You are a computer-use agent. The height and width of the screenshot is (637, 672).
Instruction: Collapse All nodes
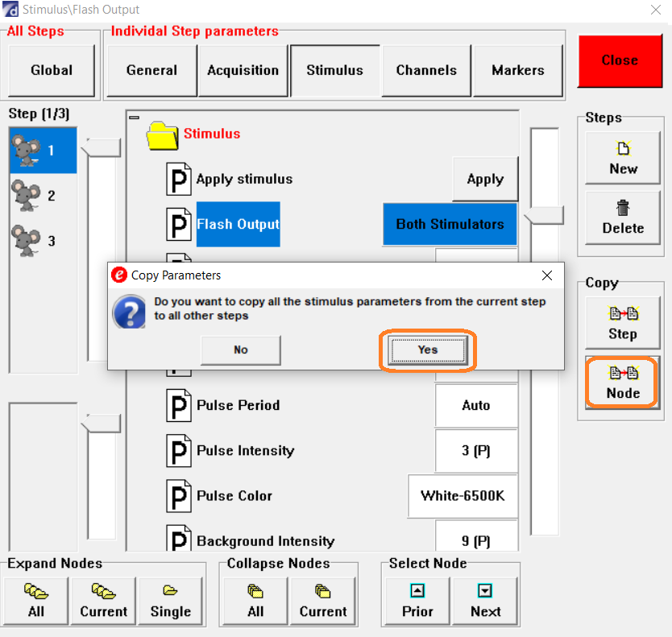[255, 601]
